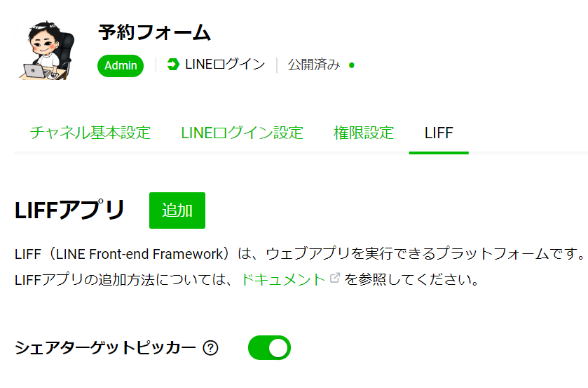Open the チャネル基本設定 tab
Image resolution: width=588 pixels, height=388 pixels.
(90, 133)
